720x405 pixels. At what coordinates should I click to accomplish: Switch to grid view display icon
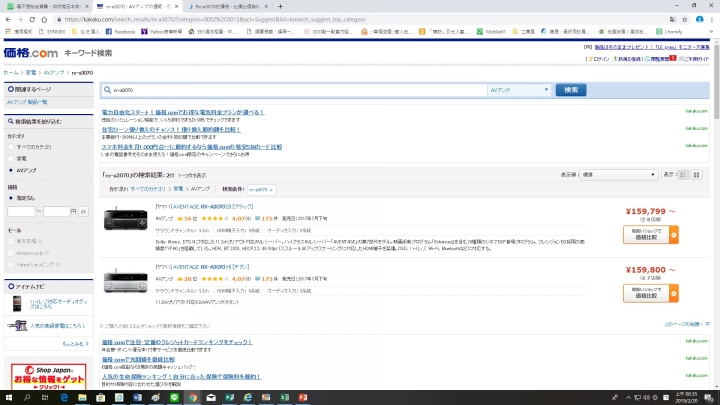pyautogui.click(x=696, y=175)
